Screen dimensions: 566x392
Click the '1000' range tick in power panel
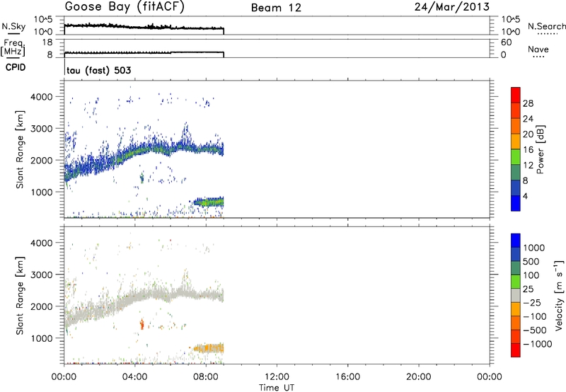[41, 192]
